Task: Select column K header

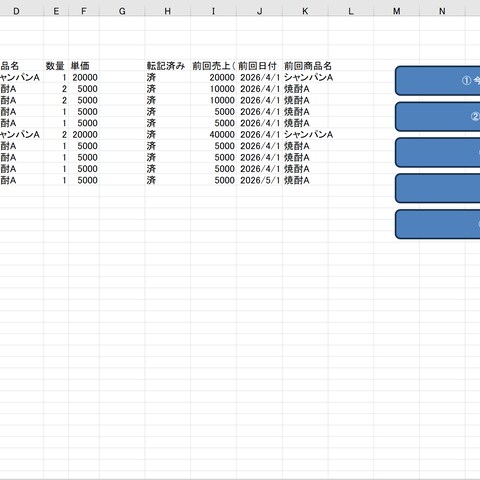Action: pyautogui.click(x=305, y=11)
